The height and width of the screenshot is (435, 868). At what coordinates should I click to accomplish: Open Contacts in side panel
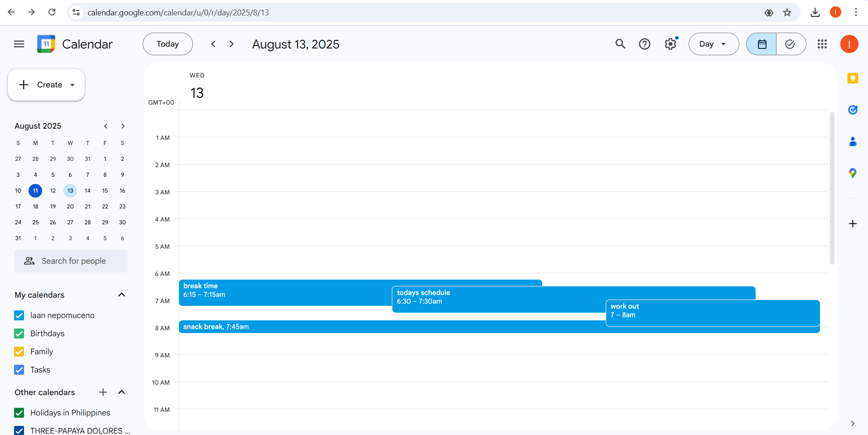pos(853,142)
